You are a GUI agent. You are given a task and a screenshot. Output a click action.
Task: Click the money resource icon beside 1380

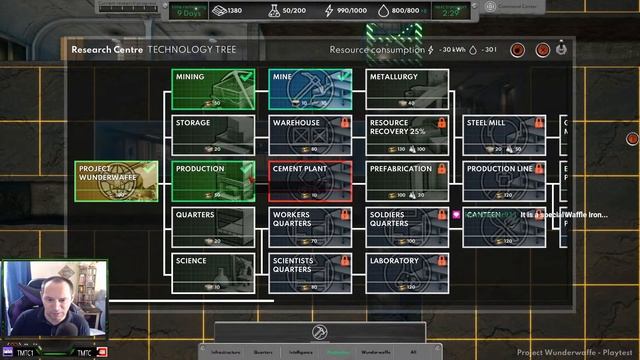[x=219, y=11]
